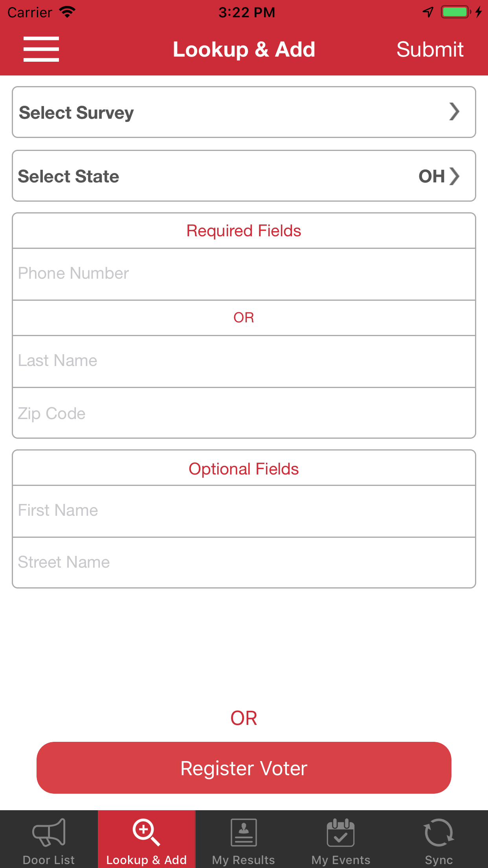Tap the Register Voter button
Viewport: 488px width, 868px height.
coord(244,767)
